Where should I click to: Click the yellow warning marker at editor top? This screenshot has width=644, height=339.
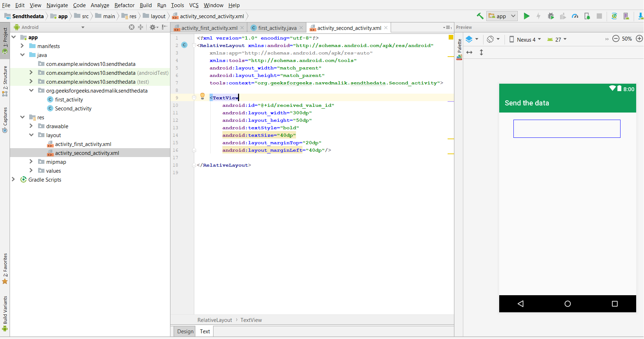coord(451,37)
